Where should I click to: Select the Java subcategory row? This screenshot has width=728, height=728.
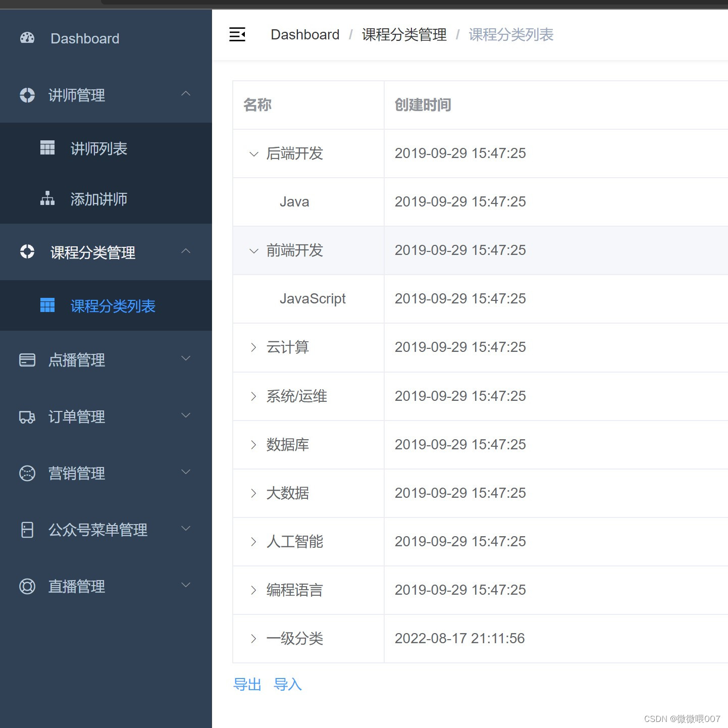[x=480, y=202]
